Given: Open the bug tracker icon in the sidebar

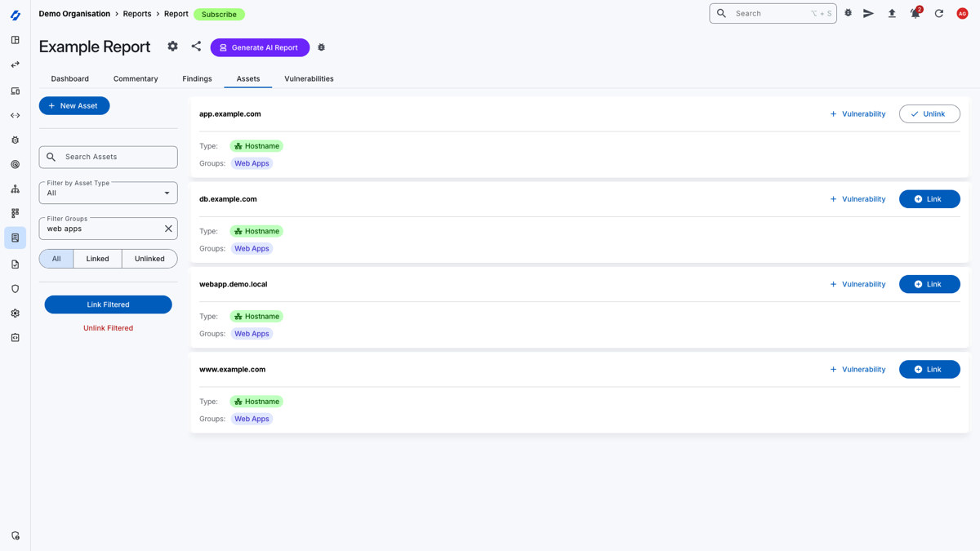Looking at the screenshot, I should [15, 140].
